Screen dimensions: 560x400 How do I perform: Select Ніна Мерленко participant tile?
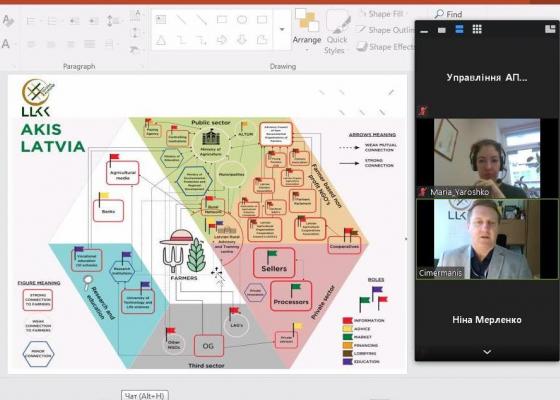click(x=487, y=319)
